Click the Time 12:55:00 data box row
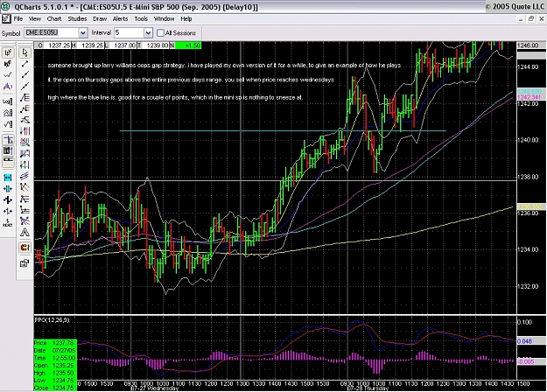547x392 pixels. tap(55, 358)
